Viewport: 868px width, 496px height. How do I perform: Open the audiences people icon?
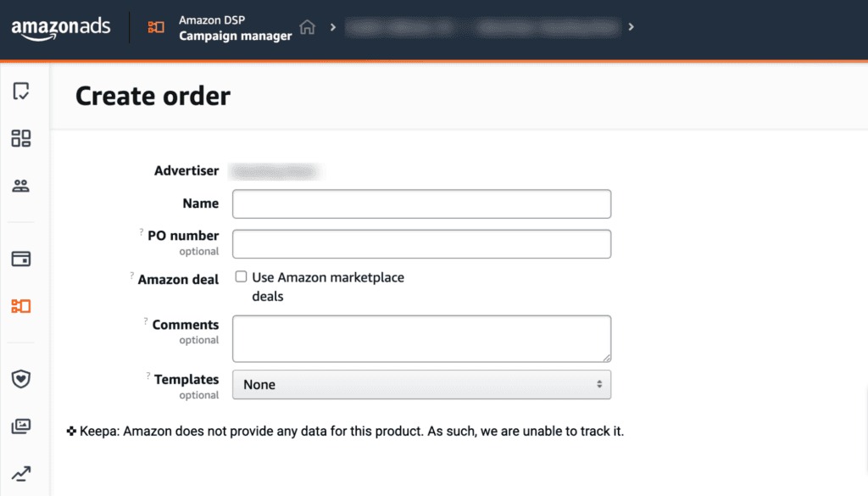pos(21,186)
